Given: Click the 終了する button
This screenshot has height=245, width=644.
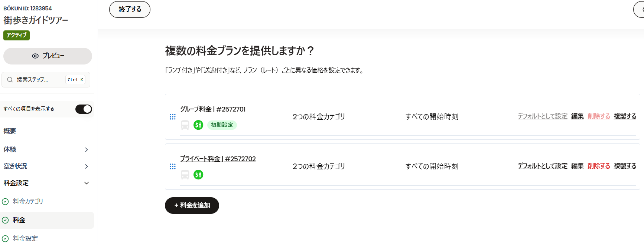Looking at the screenshot, I should (130, 9).
